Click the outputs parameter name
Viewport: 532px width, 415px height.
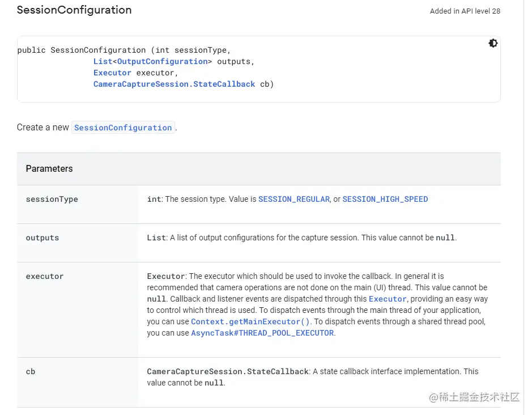pyautogui.click(x=42, y=238)
